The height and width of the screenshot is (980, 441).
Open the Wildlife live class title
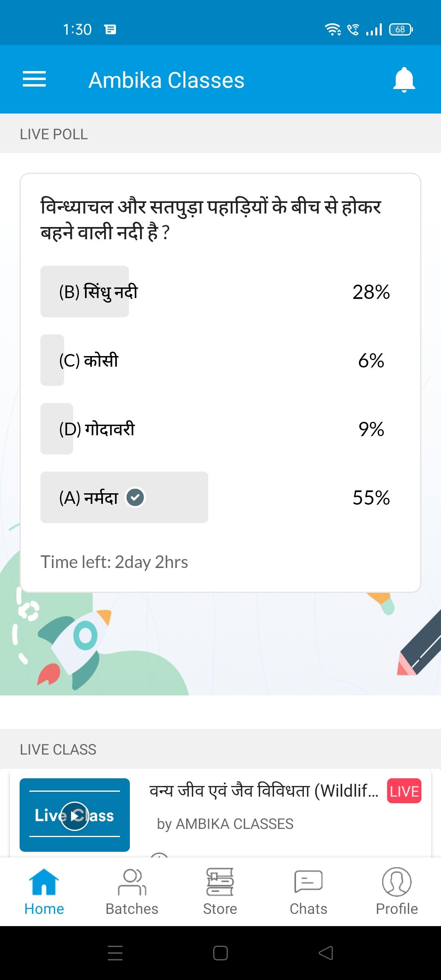(x=264, y=791)
